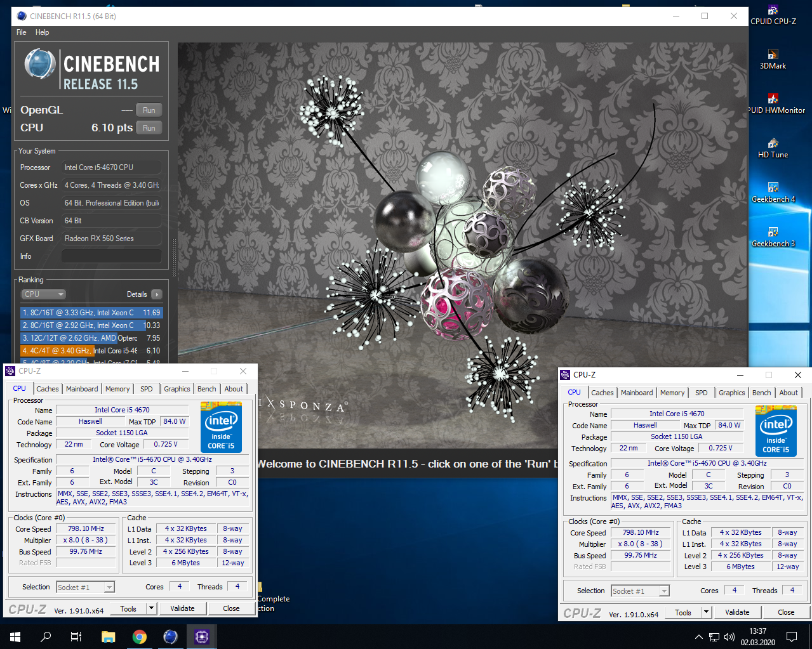
Task: Select ranking row 4C/4T @ 3.40 GHz
Action: (91, 350)
